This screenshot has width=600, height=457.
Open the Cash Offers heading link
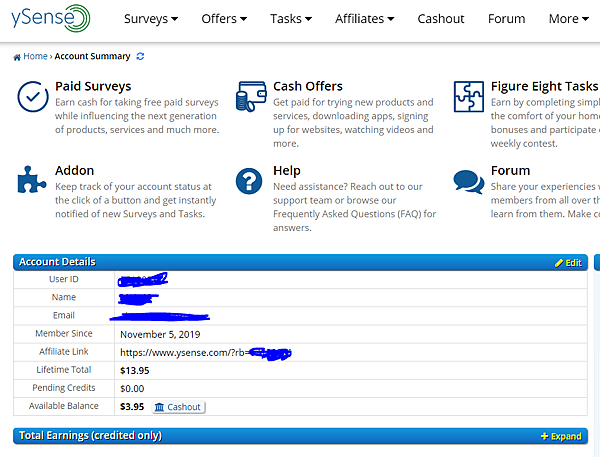click(308, 86)
